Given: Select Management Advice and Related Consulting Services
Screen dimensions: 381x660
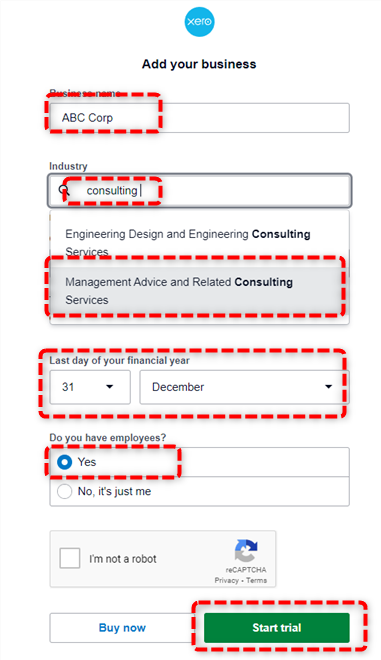Looking at the screenshot, I should click(x=198, y=291).
